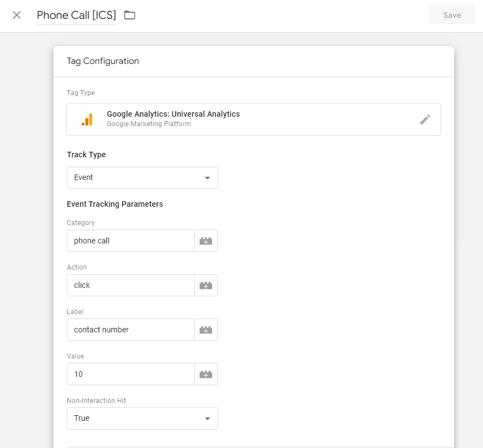Click the Action field containing click
This screenshot has width=483, height=448.
pos(131,285)
